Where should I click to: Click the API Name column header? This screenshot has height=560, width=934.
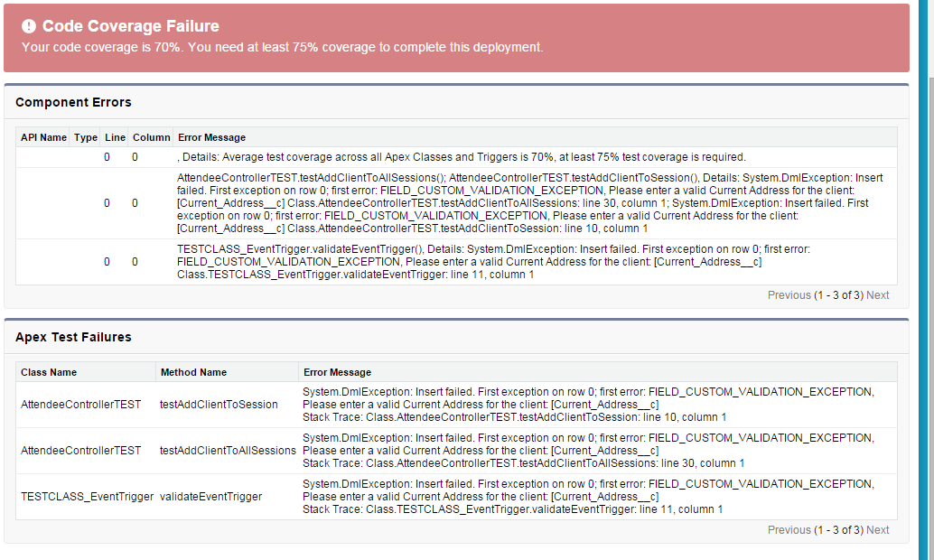(x=43, y=137)
